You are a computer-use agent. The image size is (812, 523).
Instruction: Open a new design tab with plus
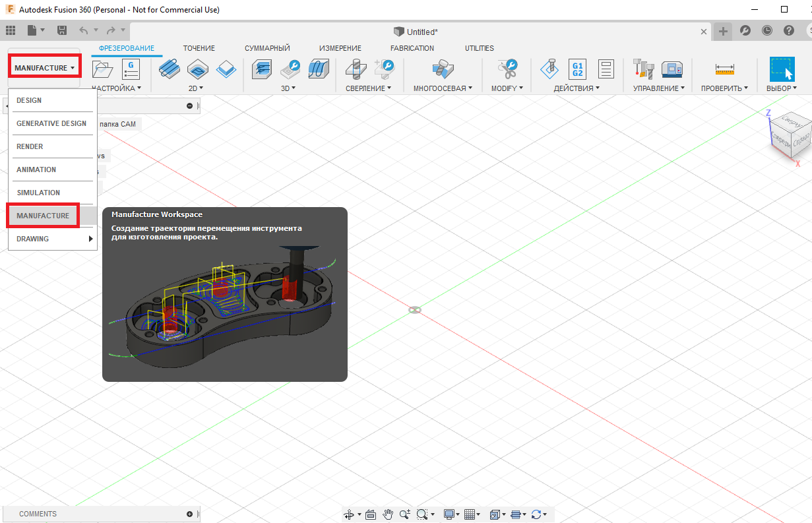pos(724,31)
